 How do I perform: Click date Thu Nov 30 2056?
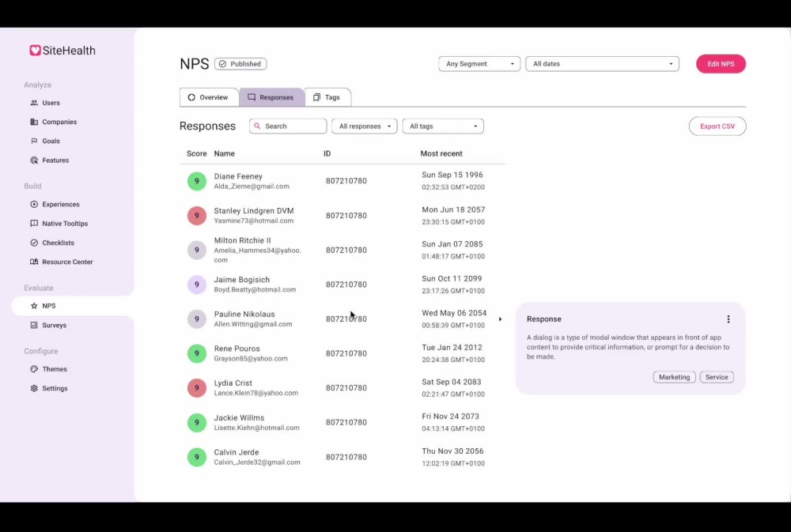[452, 451]
